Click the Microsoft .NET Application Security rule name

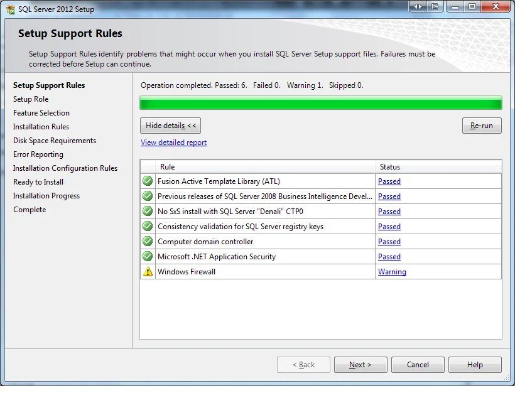coord(217,257)
